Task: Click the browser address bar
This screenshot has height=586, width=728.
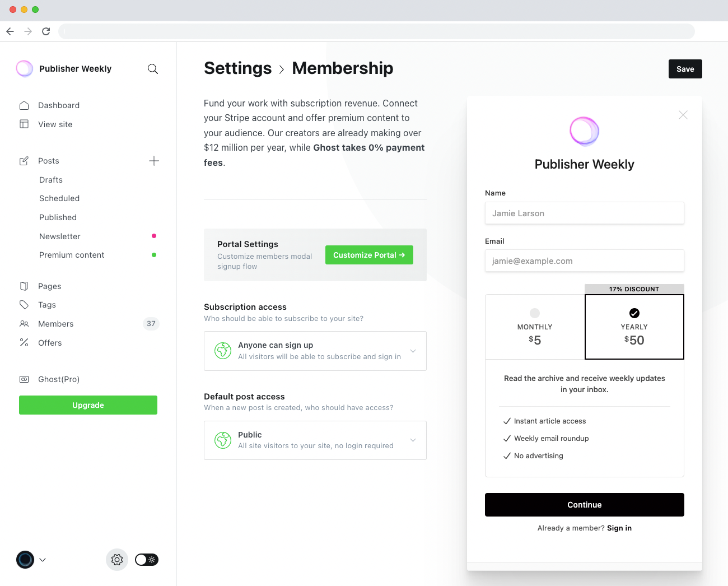Action: [x=376, y=31]
